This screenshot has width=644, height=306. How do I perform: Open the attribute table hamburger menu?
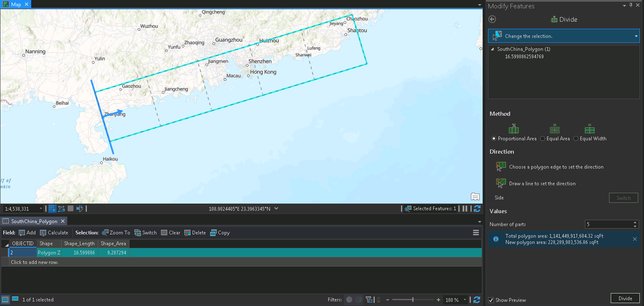point(476,233)
